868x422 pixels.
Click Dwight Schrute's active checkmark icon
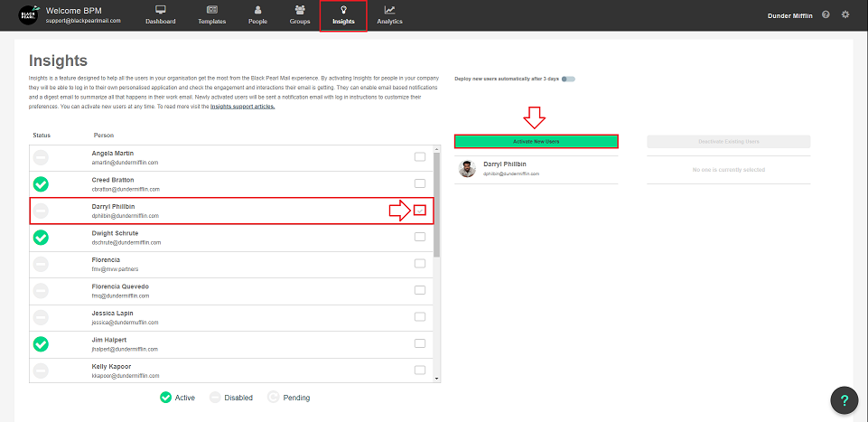[x=41, y=238]
